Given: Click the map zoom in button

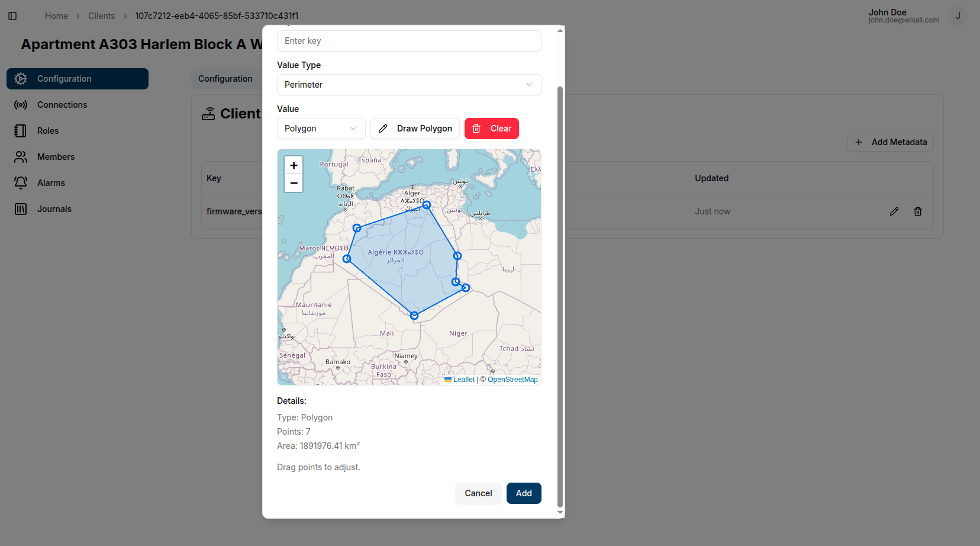Looking at the screenshot, I should pyautogui.click(x=294, y=165).
